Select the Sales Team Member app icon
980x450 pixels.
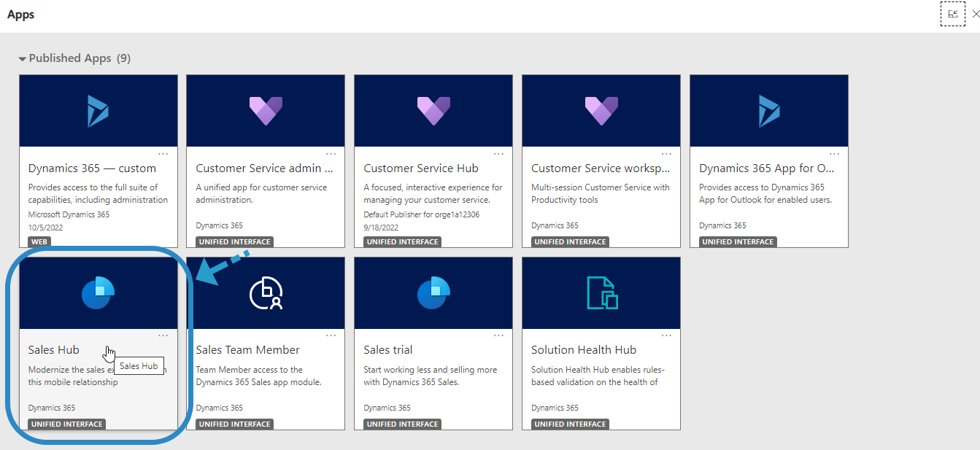pyautogui.click(x=266, y=292)
